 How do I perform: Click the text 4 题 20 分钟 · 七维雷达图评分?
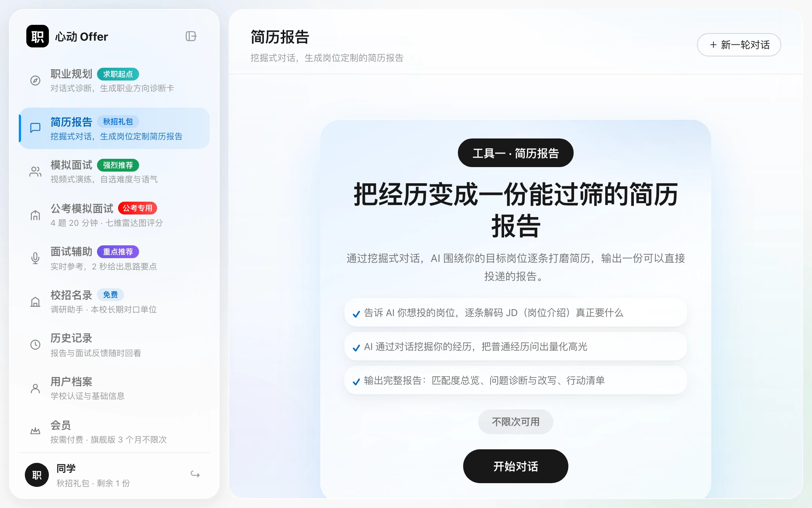pyautogui.click(x=107, y=223)
